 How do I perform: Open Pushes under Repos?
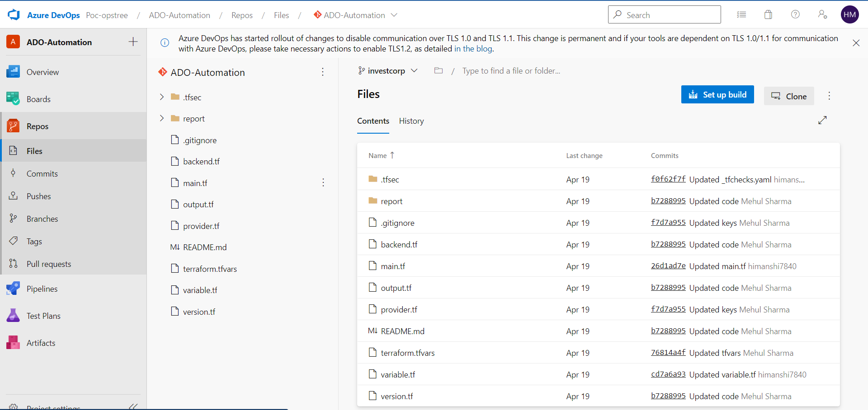pos(73,196)
